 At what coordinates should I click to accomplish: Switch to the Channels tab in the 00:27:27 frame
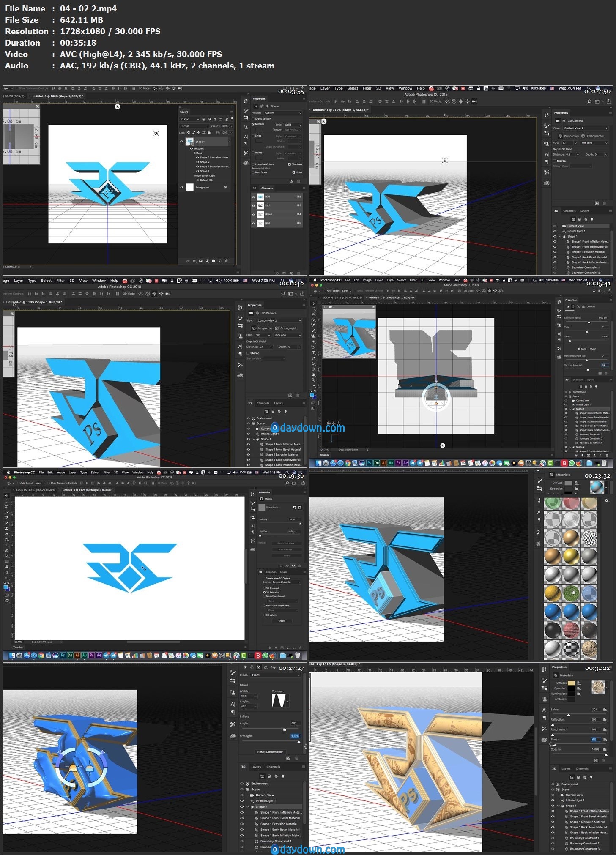pyautogui.click(x=273, y=767)
